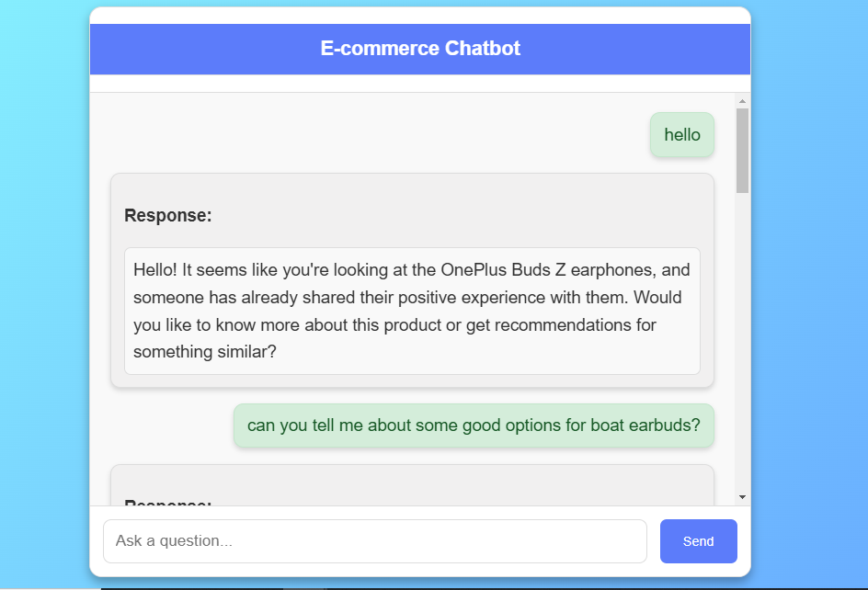Click the chat scrollbar thumb

(x=742, y=149)
